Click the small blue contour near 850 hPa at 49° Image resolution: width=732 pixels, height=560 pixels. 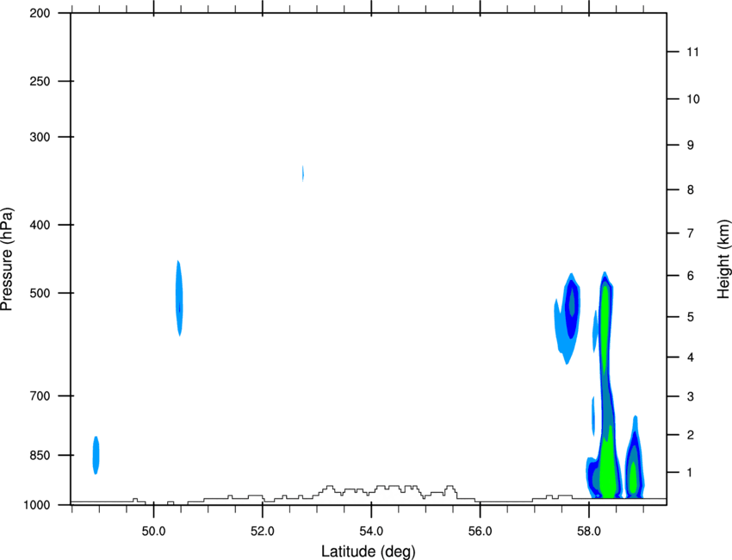click(x=96, y=455)
